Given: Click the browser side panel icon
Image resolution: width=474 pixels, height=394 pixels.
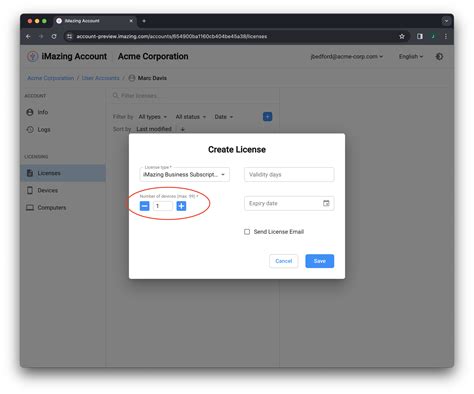Looking at the screenshot, I should [420, 36].
